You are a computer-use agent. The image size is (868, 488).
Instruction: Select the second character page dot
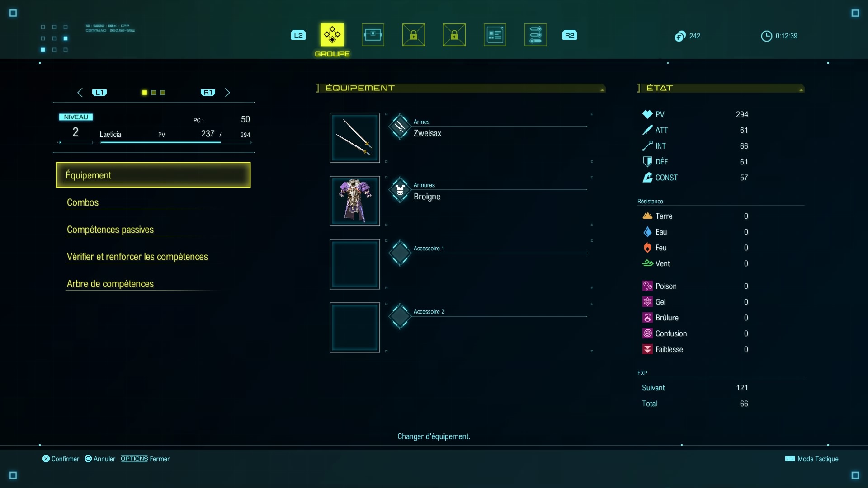click(x=154, y=93)
